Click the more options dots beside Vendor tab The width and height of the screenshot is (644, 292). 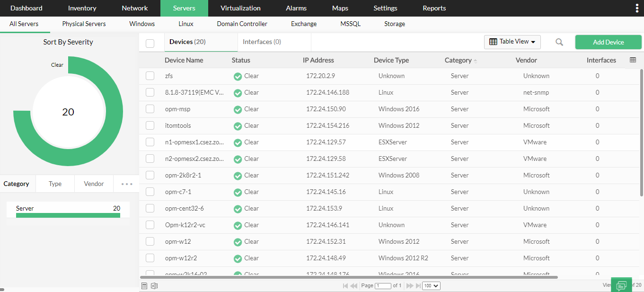tap(127, 184)
